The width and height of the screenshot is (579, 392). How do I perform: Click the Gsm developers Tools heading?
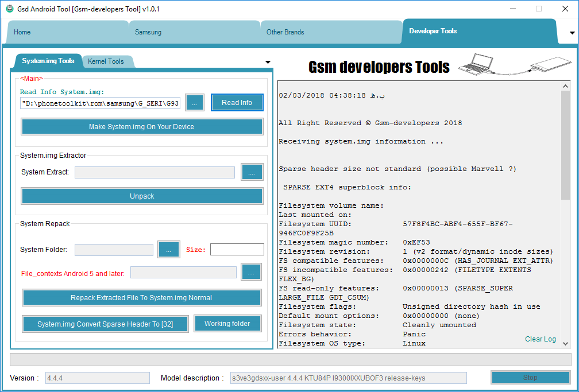[379, 67]
